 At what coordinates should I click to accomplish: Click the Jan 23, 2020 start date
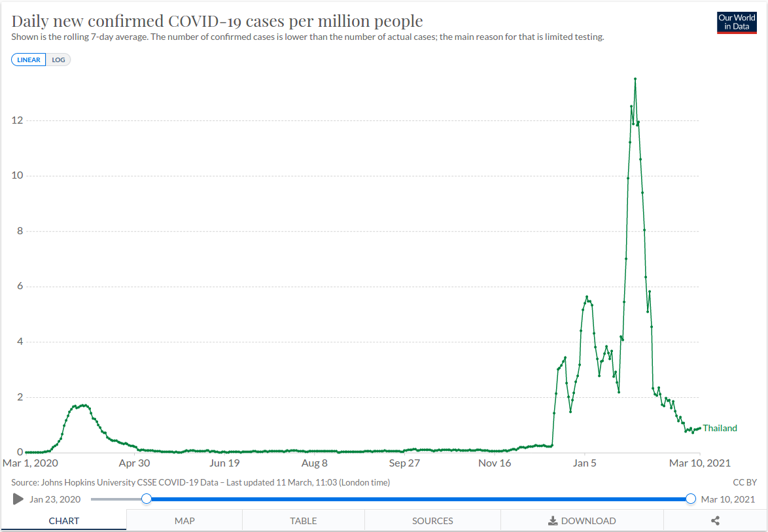[x=55, y=499]
